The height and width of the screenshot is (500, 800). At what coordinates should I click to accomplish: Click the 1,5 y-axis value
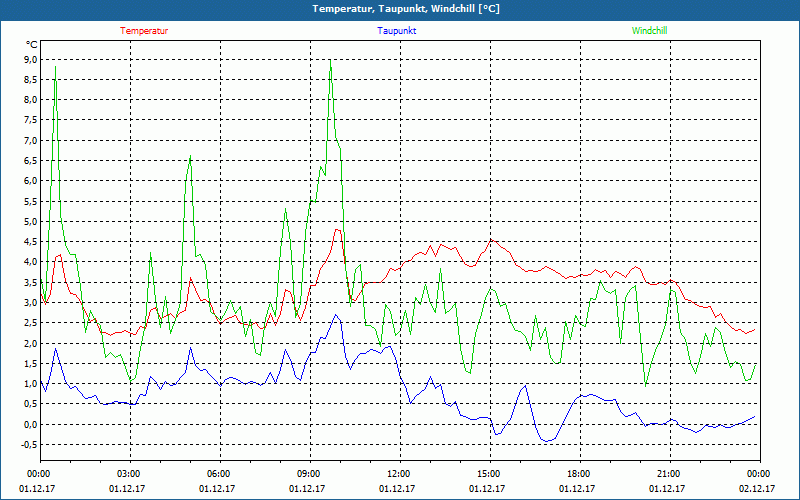coord(31,363)
